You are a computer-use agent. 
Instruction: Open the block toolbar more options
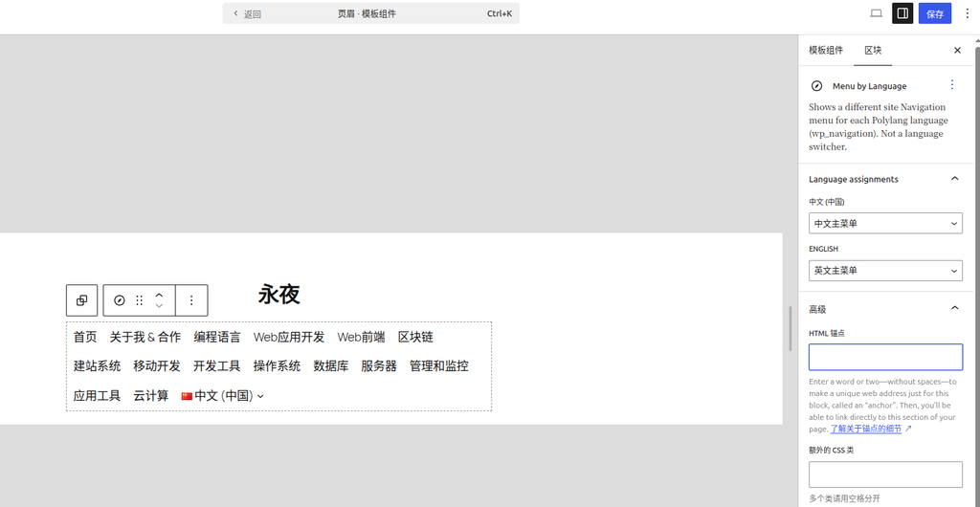(x=191, y=300)
